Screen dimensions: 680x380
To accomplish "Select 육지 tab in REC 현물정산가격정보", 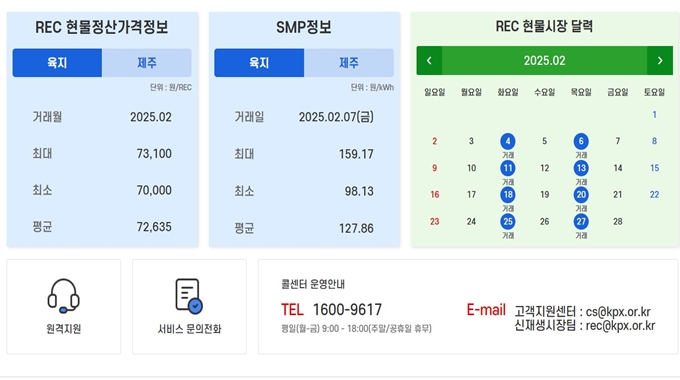I will pos(57,63).
